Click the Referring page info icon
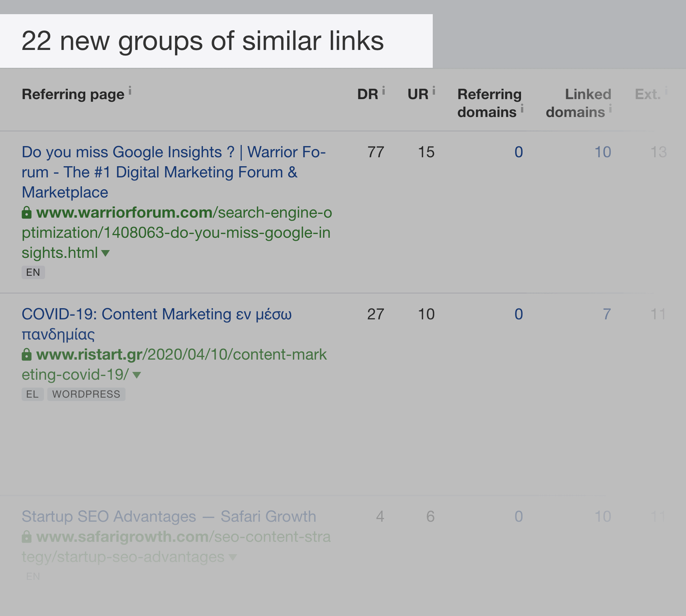 tap(130, 90)
